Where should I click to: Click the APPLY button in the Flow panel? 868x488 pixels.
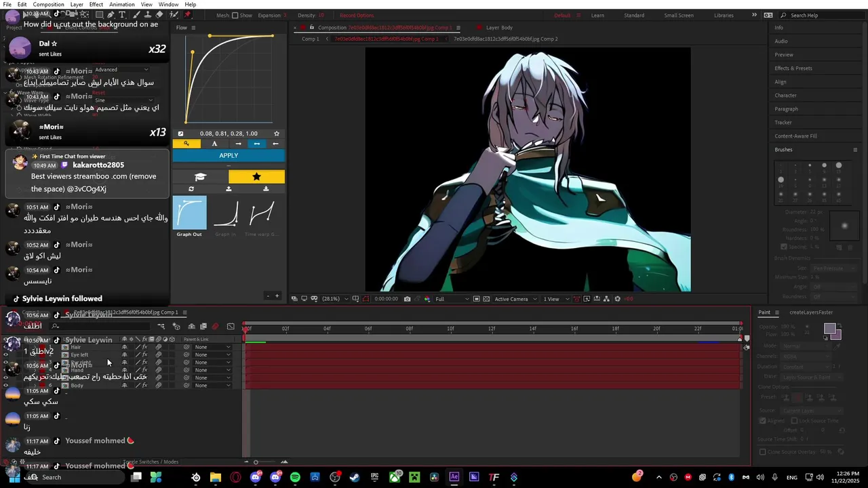(x=229, y=155)
